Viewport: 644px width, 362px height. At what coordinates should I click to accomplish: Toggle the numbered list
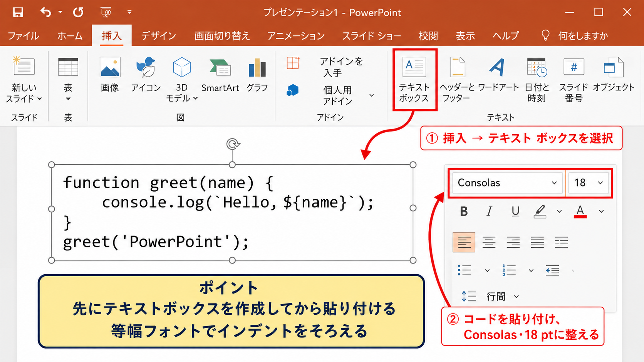coord(509,270)
